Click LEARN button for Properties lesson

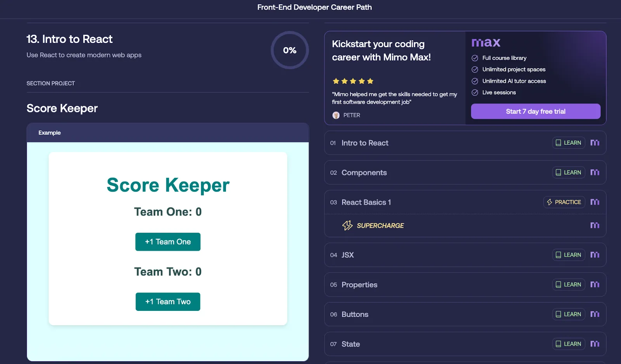[569, 284]
